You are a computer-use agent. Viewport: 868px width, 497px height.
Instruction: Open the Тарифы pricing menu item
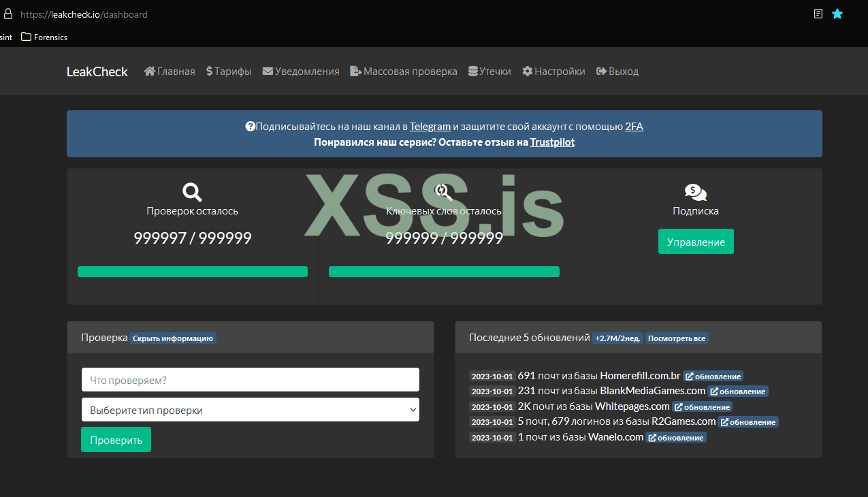[229, 71]
